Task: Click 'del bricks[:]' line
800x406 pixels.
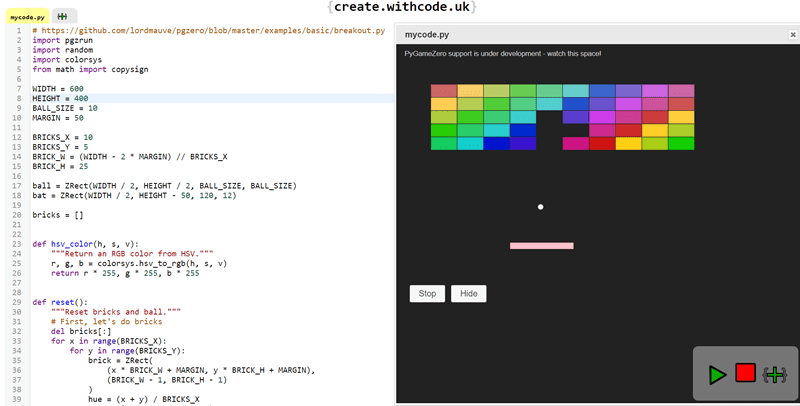Action: coord(81,331)
